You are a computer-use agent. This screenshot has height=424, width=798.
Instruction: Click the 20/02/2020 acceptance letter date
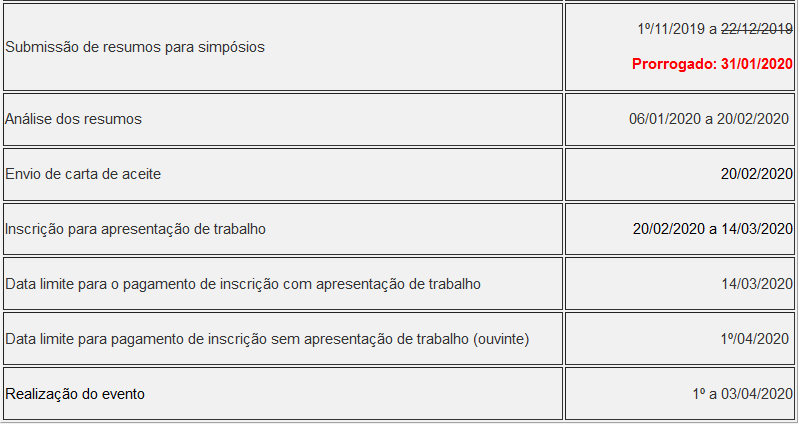pyautogui.click(x=757, y=174)
